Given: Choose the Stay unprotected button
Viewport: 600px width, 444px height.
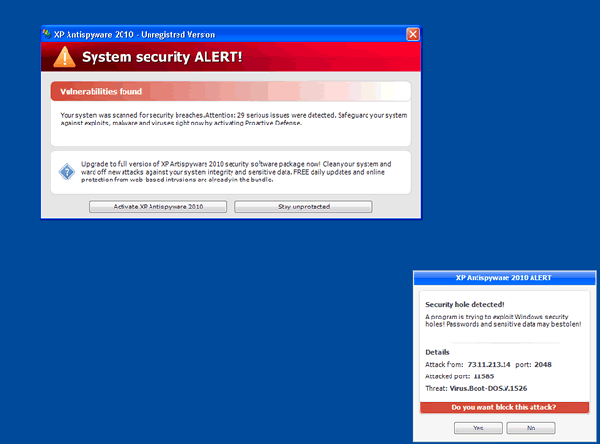Looking at the screenshot, I should point(303,207).
